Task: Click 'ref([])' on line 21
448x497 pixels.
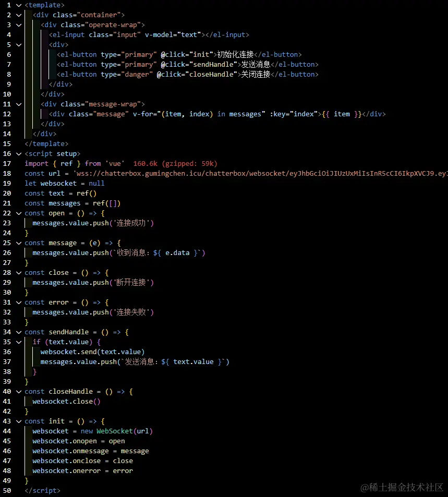Action: click(106, 203)
